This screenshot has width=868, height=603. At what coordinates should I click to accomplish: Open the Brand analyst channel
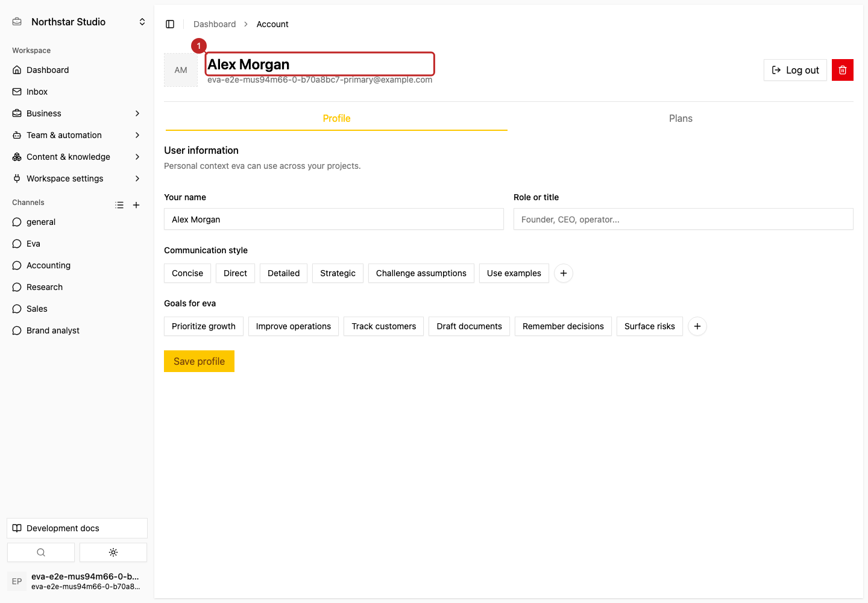[77, 330]
